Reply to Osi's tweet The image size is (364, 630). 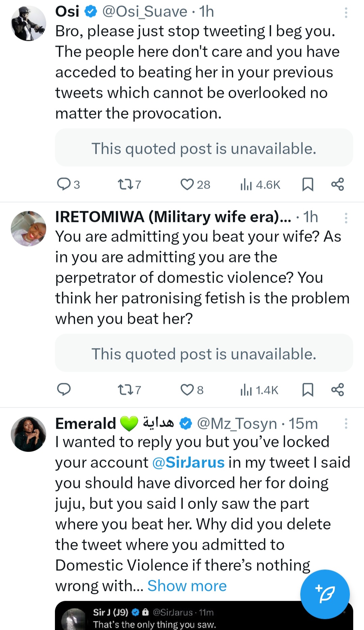pos(64,184)
